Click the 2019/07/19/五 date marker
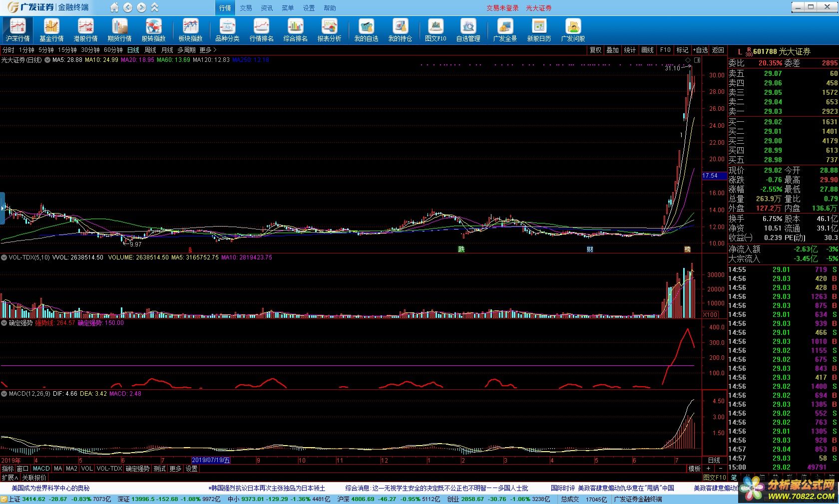The image size is (839, 504). [x=211, y=460]
